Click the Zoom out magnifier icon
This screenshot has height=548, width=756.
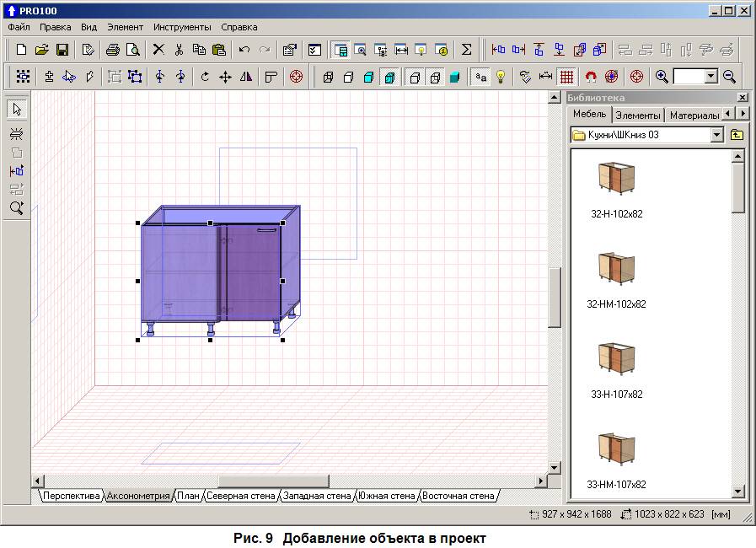coord(730,77)
